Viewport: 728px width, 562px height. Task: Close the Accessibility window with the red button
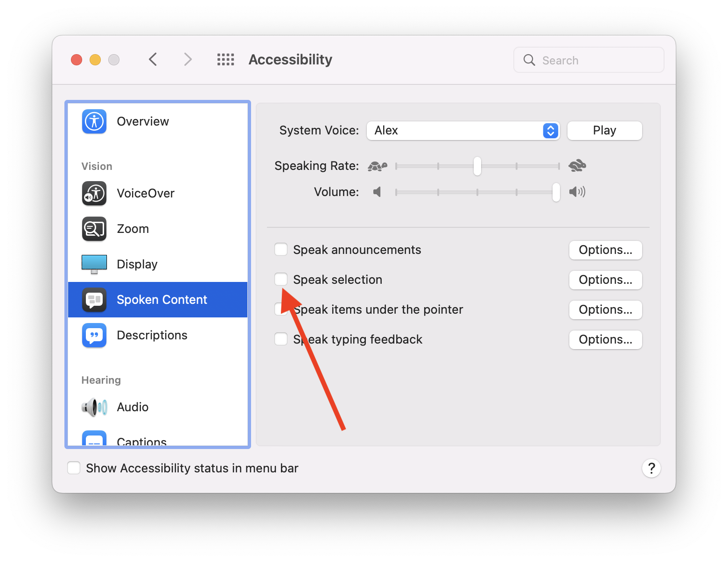(x=77, y=60)
